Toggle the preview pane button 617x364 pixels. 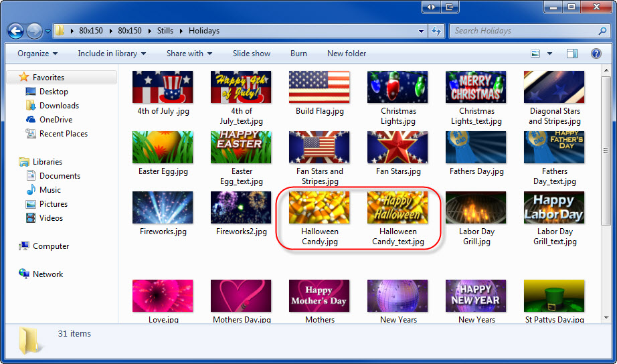(572, 54)
